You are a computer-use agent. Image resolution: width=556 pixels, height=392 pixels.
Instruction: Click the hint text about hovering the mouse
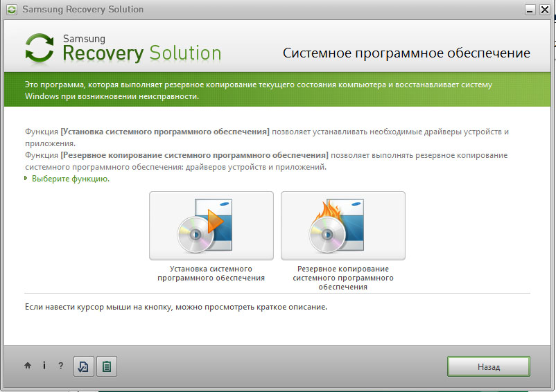click(x=176, y=307)
